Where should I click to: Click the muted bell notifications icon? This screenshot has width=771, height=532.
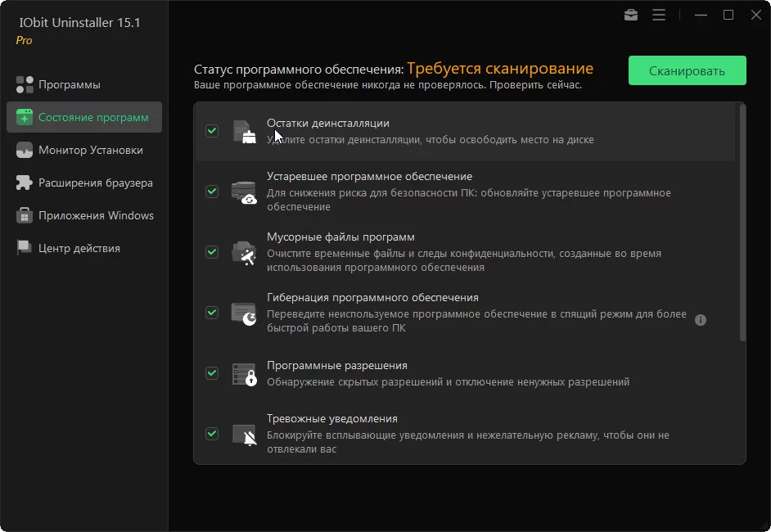(243, 434)
